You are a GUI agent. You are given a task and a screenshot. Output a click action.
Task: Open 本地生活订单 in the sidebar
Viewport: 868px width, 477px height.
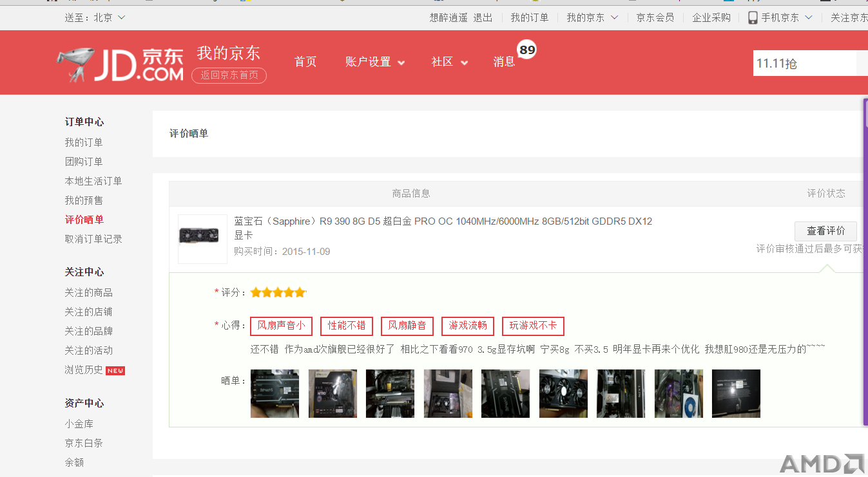point(93,181)
